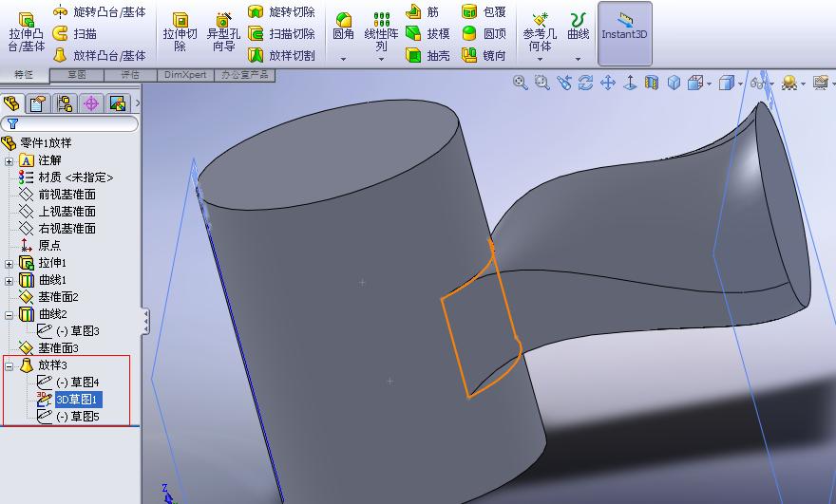
Task: Select 基准面2 in the feature tree
Action: tap(48, 296)
